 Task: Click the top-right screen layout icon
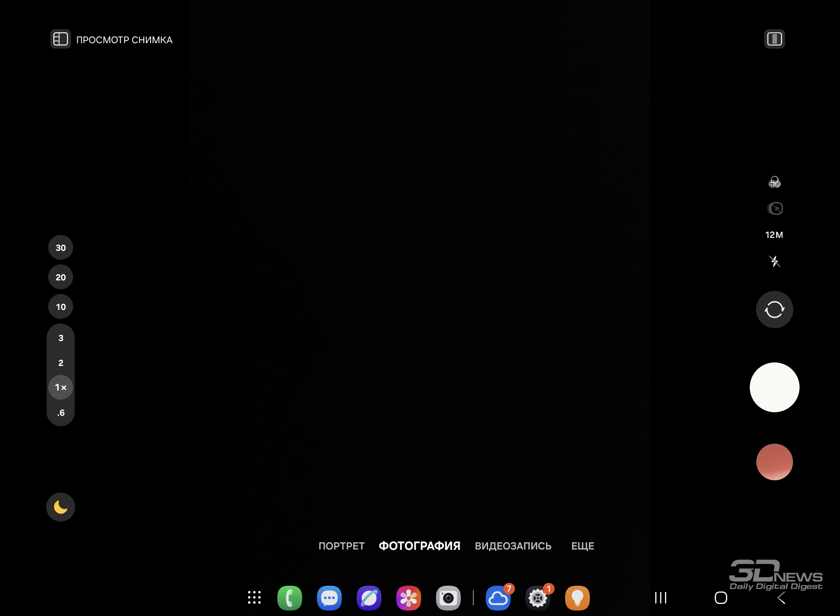pos(774,39)
